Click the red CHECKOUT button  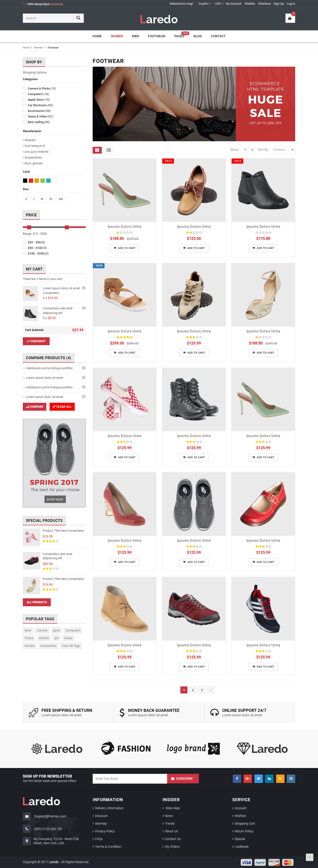point(36,341)
